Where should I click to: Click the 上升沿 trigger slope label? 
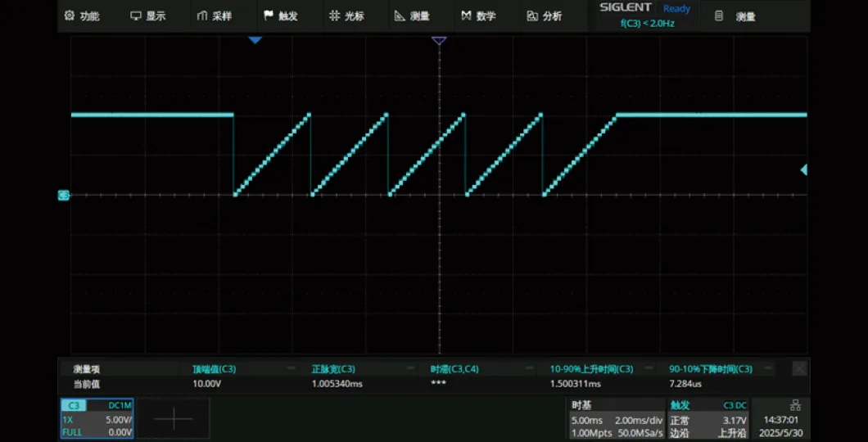[733, 433]
